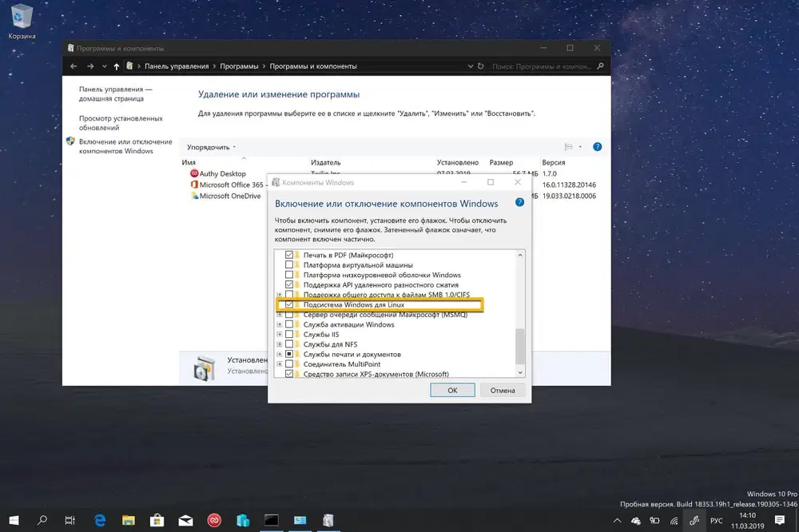Launch File Explorer from the taskbar
This screenshot has height=532, width=799.
pos(128,519)
